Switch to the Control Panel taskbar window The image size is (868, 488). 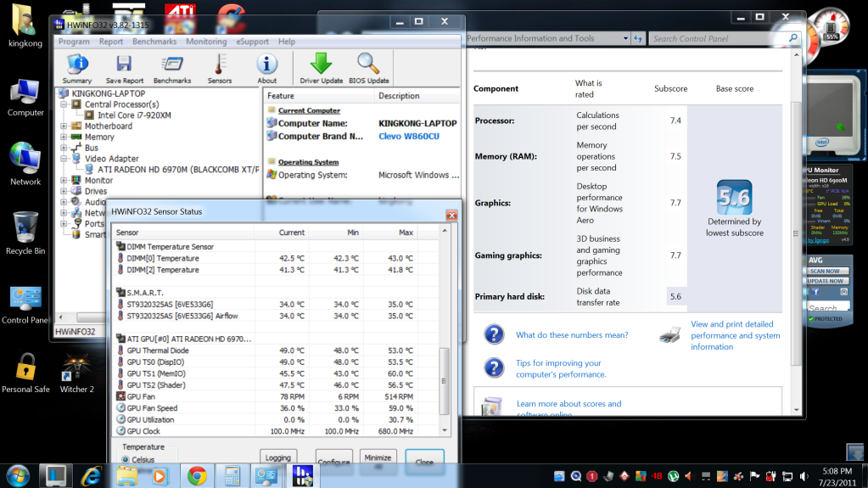(x=266, y=476)
